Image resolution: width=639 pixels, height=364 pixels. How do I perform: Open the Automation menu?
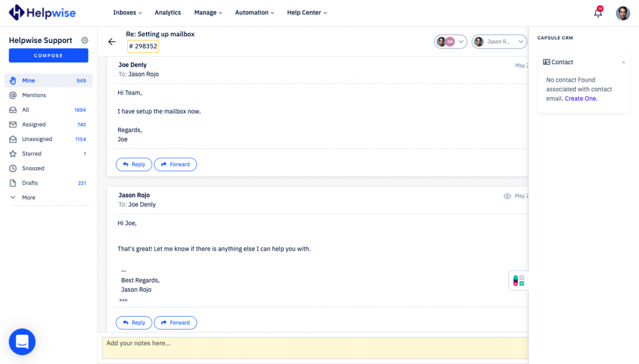coord(255,12)
